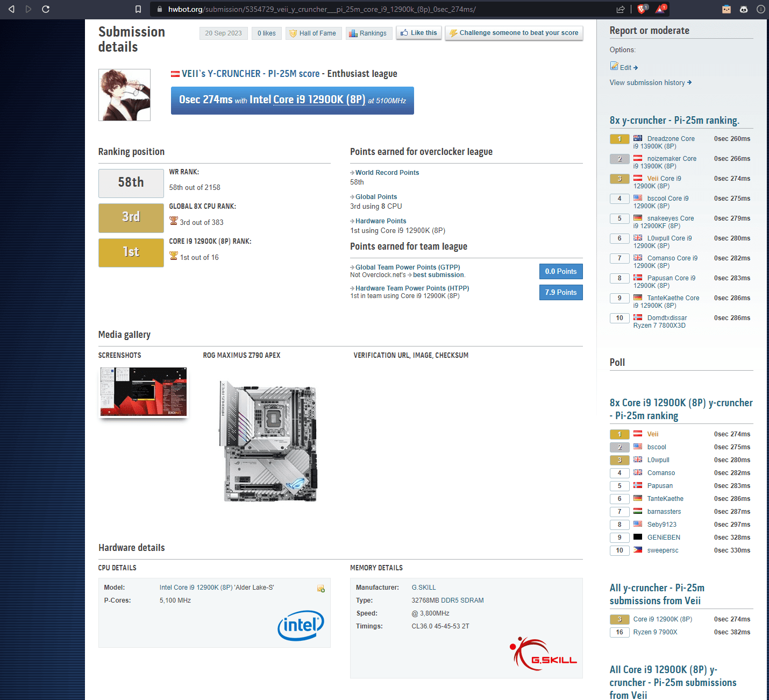
Task: Open the browser extension icon at far right
Action: tap(760, 9)
